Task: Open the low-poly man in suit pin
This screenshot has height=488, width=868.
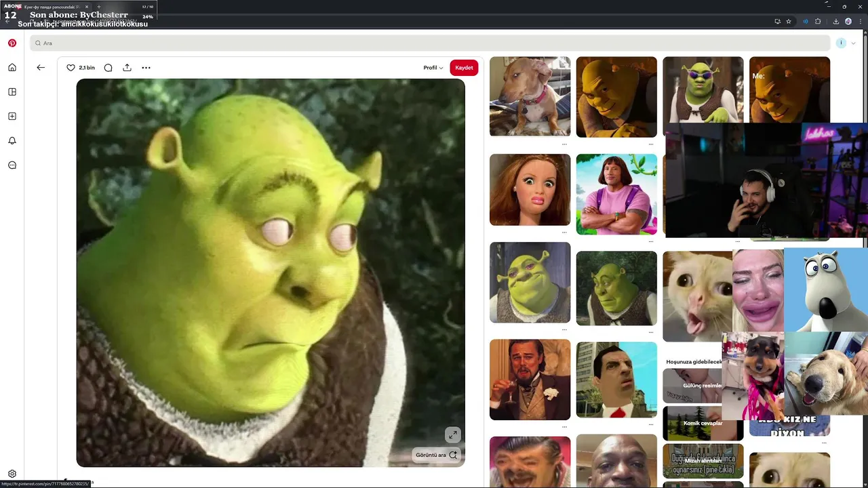Action: 616,380
